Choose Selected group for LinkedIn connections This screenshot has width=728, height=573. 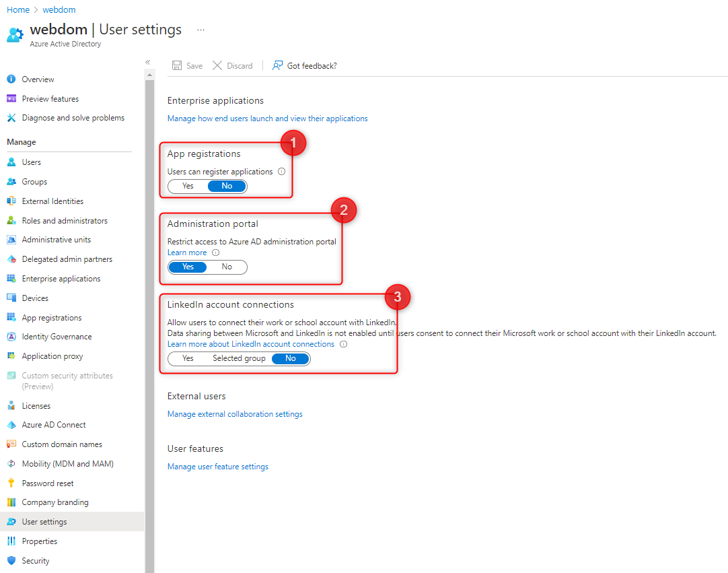point(239,358)
